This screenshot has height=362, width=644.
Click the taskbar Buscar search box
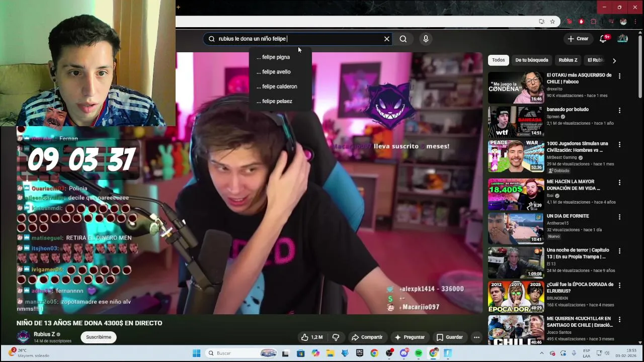tap(242, 353)
